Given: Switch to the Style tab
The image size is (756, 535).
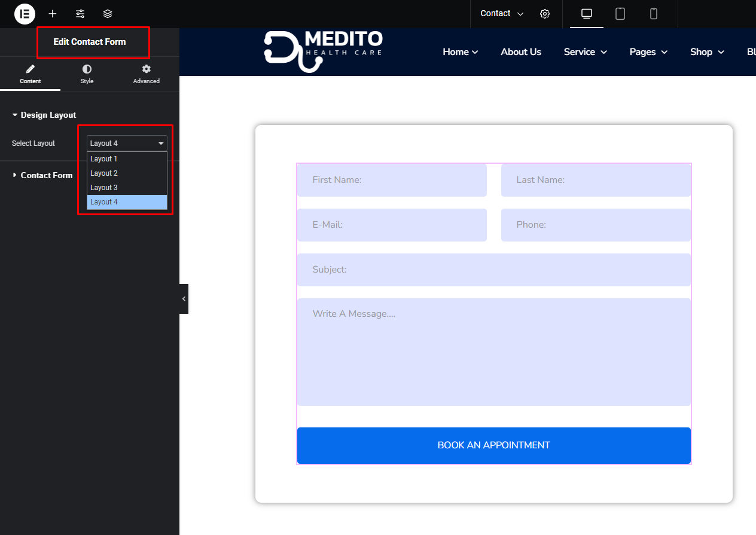Looking at the screenshot, I should (x=87, y=74).
